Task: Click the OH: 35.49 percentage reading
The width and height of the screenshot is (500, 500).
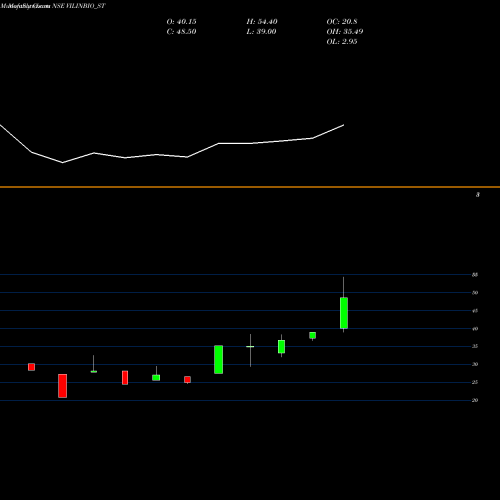Action: 345,32
